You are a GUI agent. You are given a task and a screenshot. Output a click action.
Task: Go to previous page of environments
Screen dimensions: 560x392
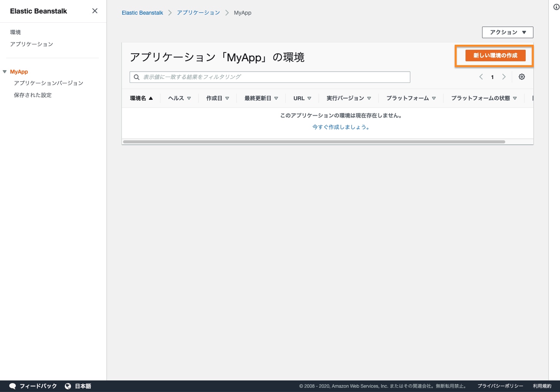pos(481,77)
